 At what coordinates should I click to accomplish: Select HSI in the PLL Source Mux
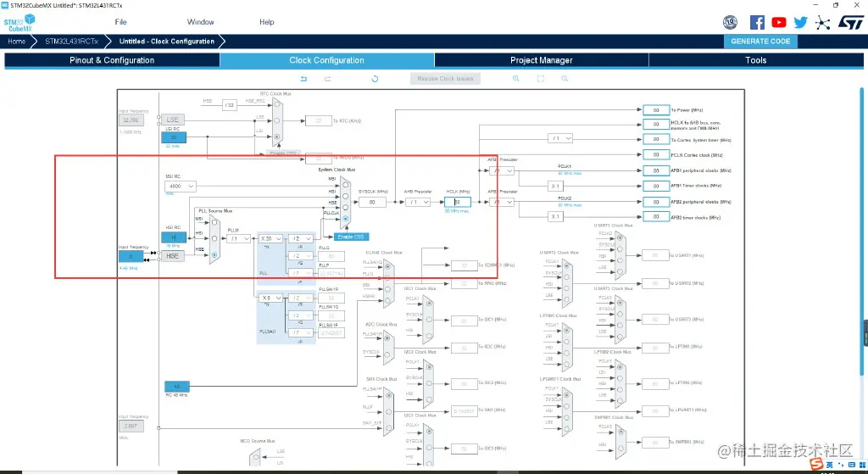[214, 238]
